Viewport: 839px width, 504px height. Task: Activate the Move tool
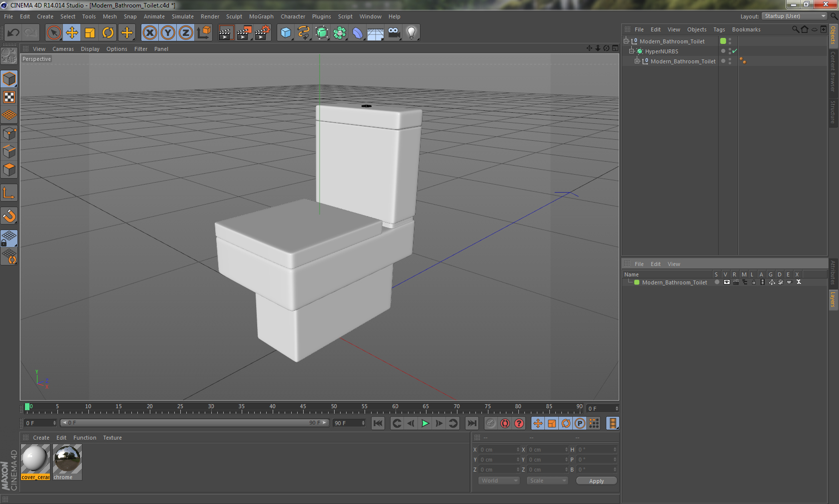click(72, 33)
